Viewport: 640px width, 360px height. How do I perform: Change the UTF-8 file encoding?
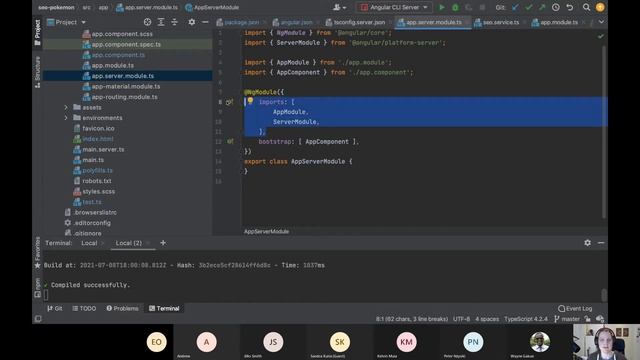pos(461,319)
